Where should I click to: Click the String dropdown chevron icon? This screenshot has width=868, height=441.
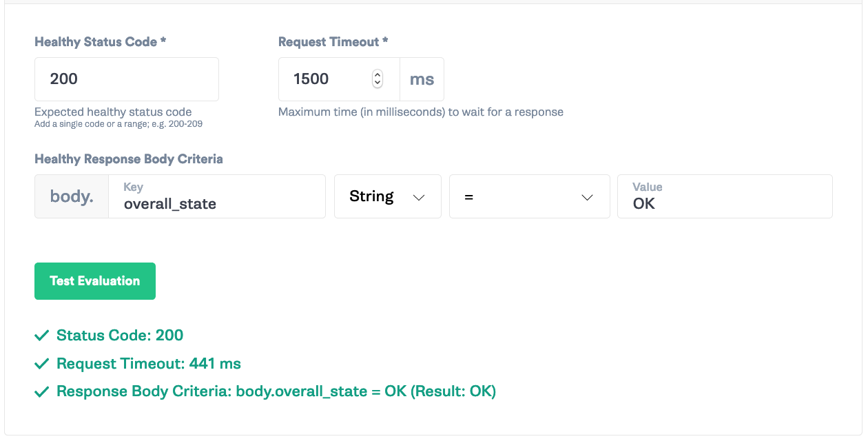[x=418, y=197]
